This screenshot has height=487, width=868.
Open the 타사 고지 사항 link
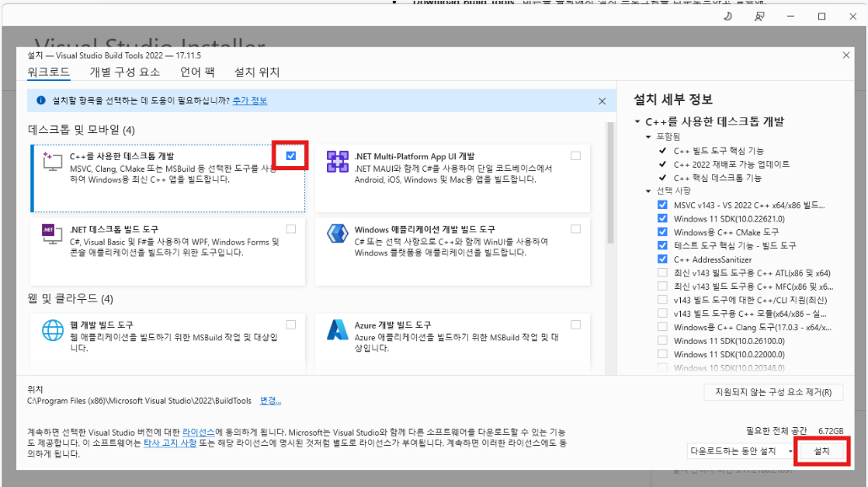pos(170,442)
